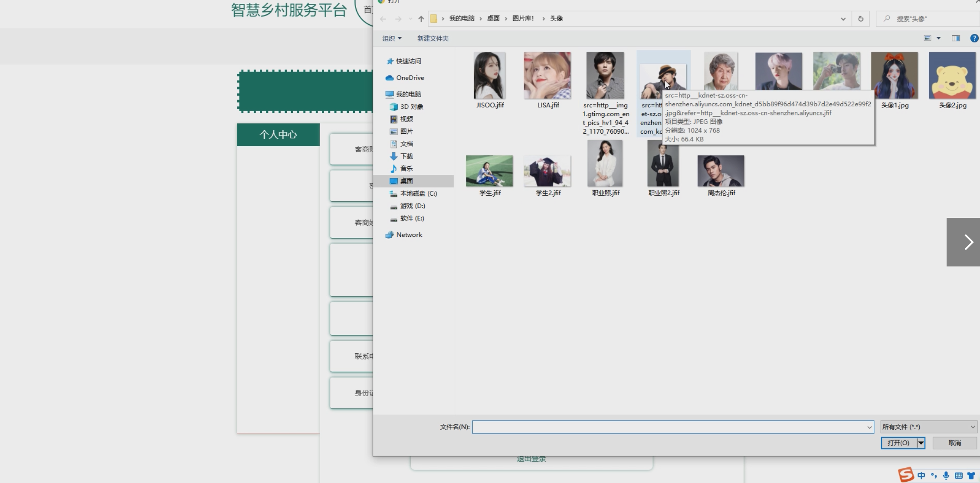980x483 pixels.
Task: Click the microphone icon in IME bar
Action: pos(946,475)
